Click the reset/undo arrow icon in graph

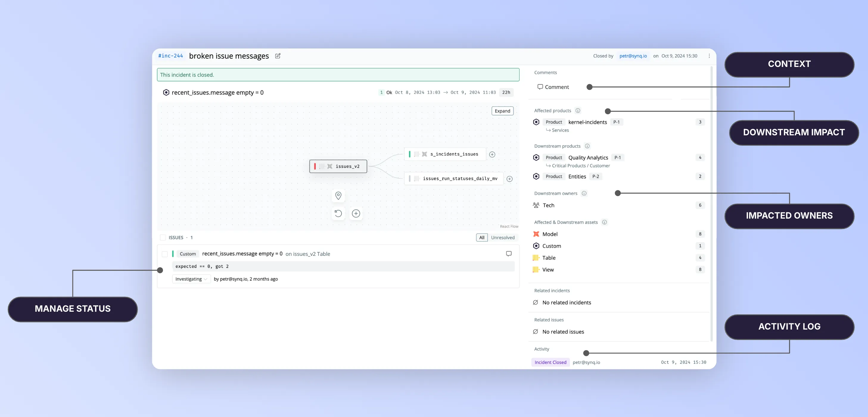[x=338, y=213]
